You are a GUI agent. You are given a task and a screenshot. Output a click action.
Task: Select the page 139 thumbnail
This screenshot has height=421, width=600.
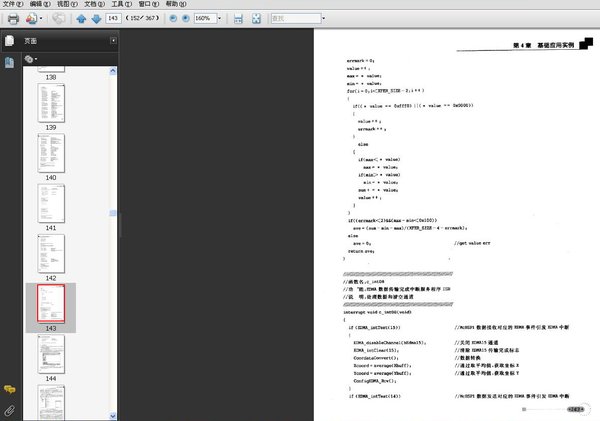coord(51,103)
